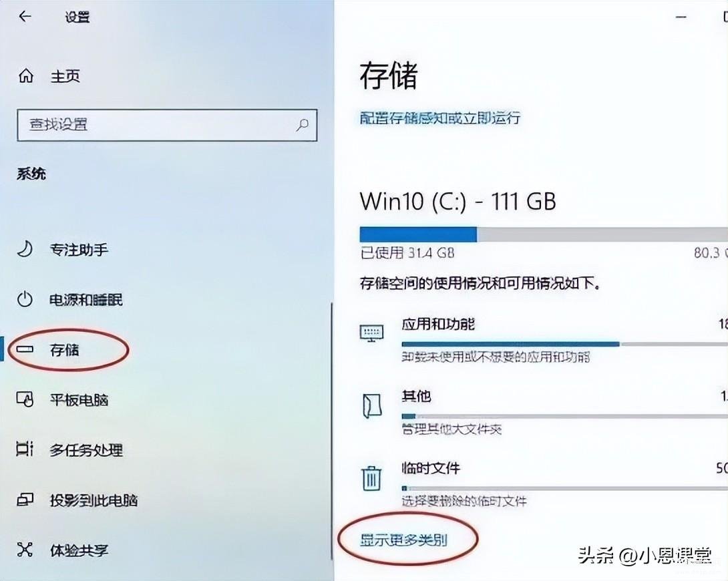This screenshot has width=728, height=581.
Task: Open the 其他 folder icon
Action: 372,406
